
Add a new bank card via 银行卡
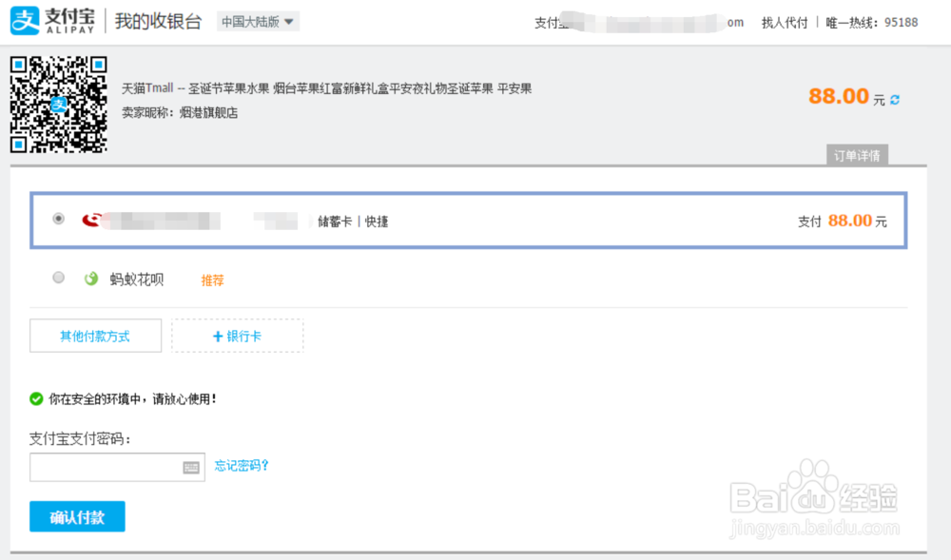(237, 335)
